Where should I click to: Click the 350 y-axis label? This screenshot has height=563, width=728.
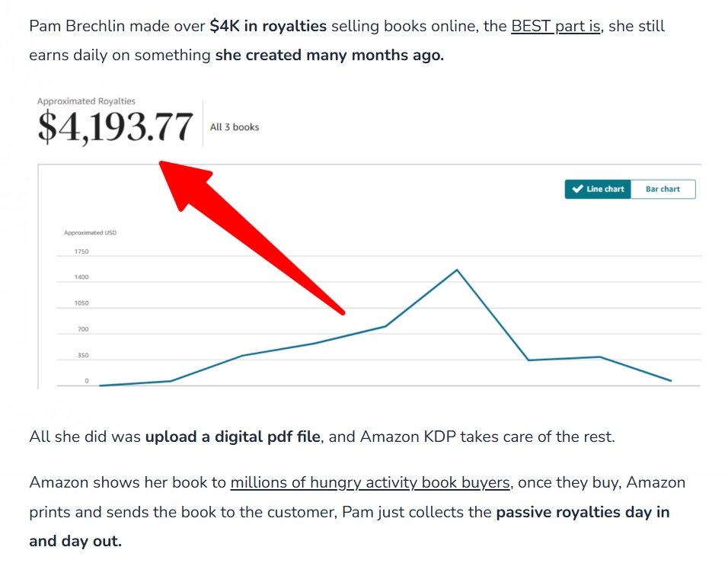pyautogui.click(x=83, y=355)
